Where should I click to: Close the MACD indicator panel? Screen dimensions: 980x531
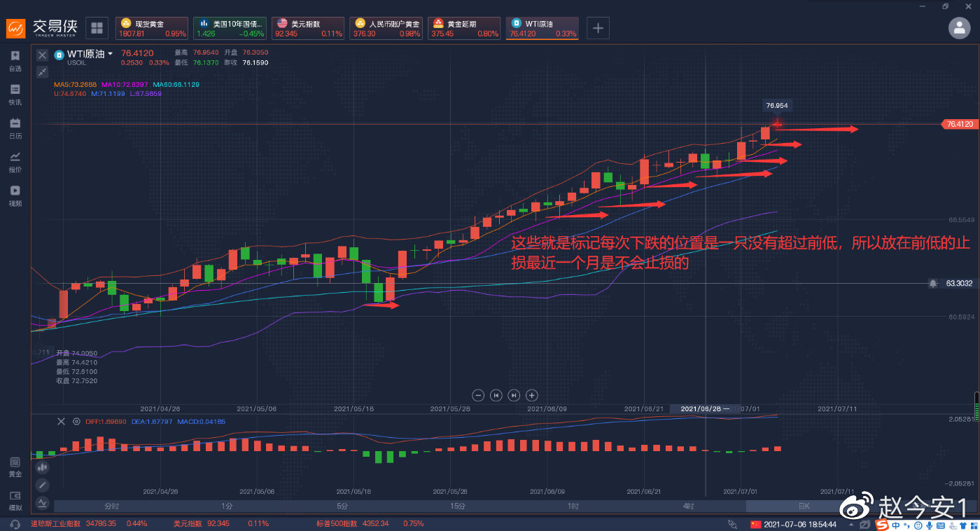pos(61,421)
